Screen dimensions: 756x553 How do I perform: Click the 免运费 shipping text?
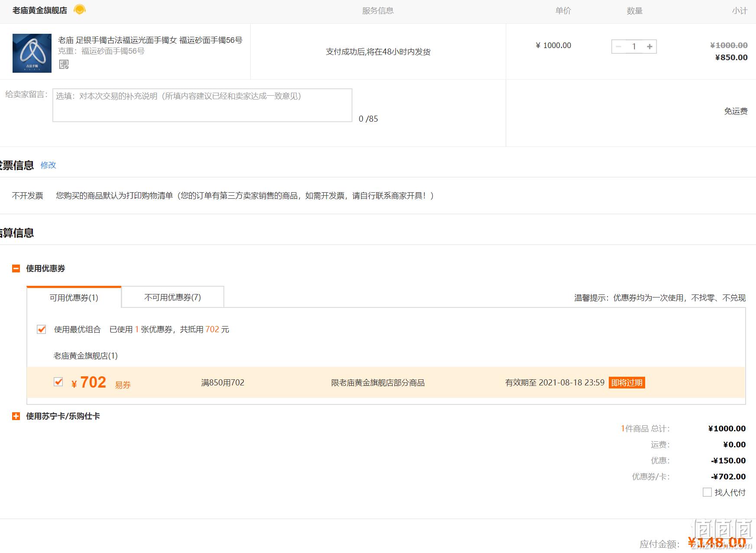click(736, 111)
